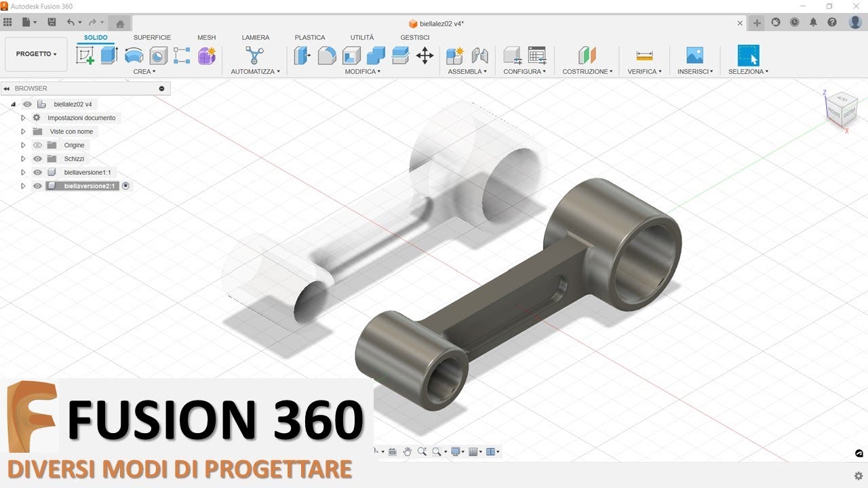This screenshot has height=488, width=868.
Task: Hide the Schizzi folder
Action: point(37,159)
